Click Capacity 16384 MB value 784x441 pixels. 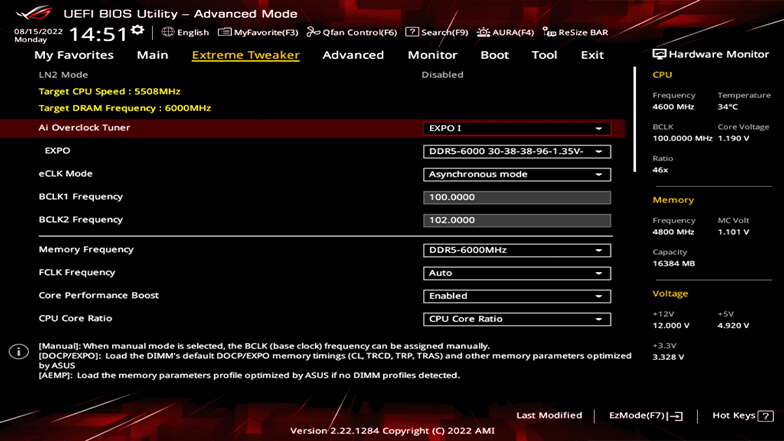[x=674, y=264]
